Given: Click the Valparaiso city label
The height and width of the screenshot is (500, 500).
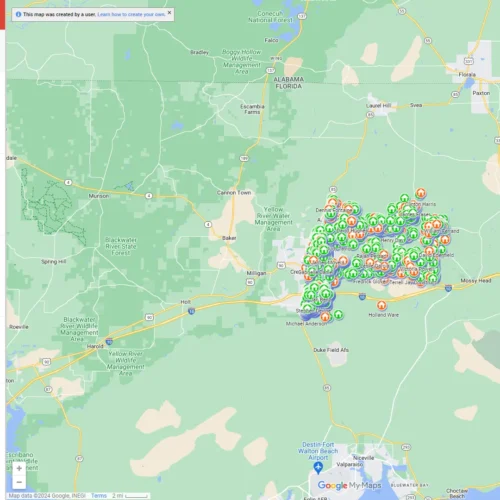Looking at the screenshot, I should tap(350, 464).
